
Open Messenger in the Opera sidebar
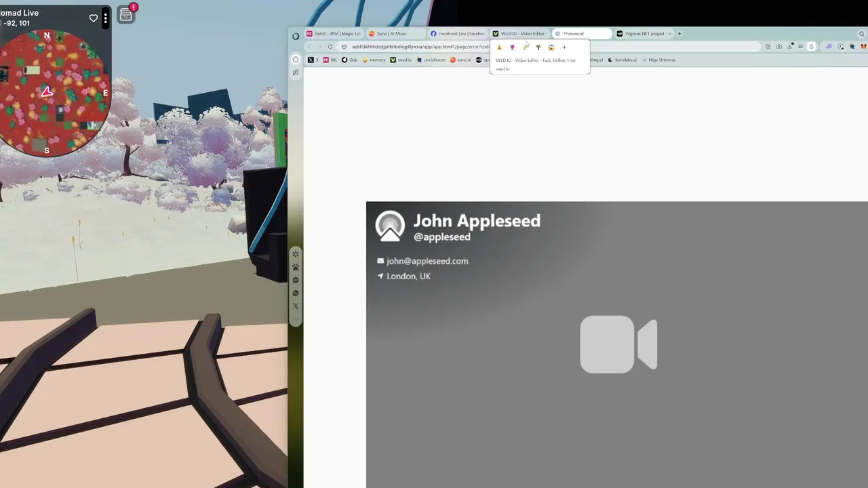point(296,280)
